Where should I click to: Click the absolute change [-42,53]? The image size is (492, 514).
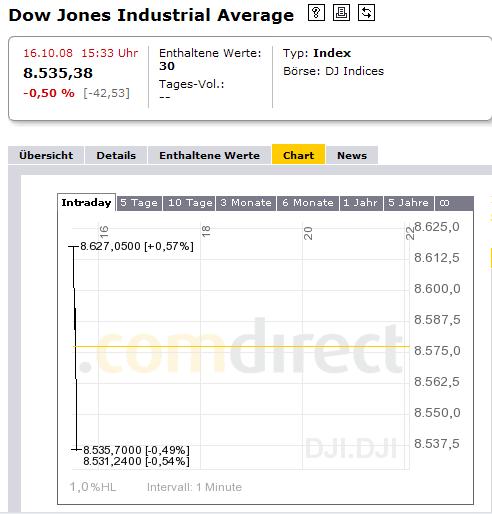click(x=106, y=93)
